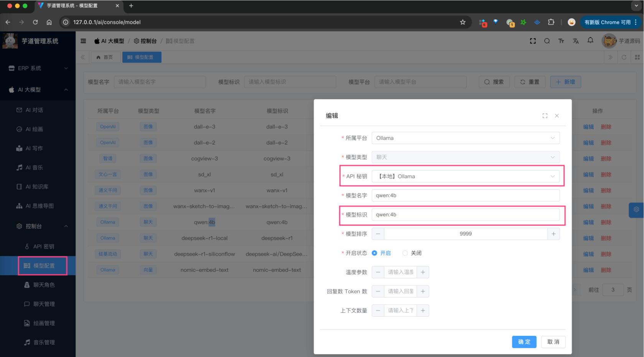Image resolution: width=644 pixels, height=357 pixels.
Task: Bookmark the page with the star icon
Action: 463,22
